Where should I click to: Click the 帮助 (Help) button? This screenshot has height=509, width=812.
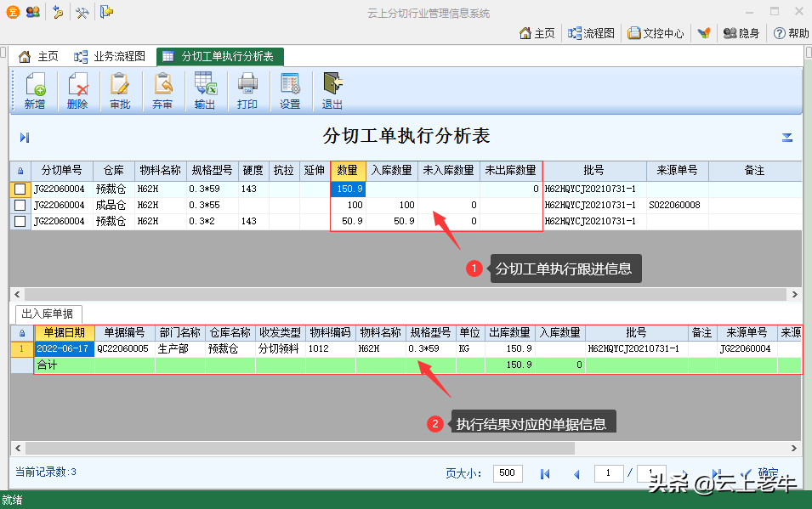click(790, 33)
